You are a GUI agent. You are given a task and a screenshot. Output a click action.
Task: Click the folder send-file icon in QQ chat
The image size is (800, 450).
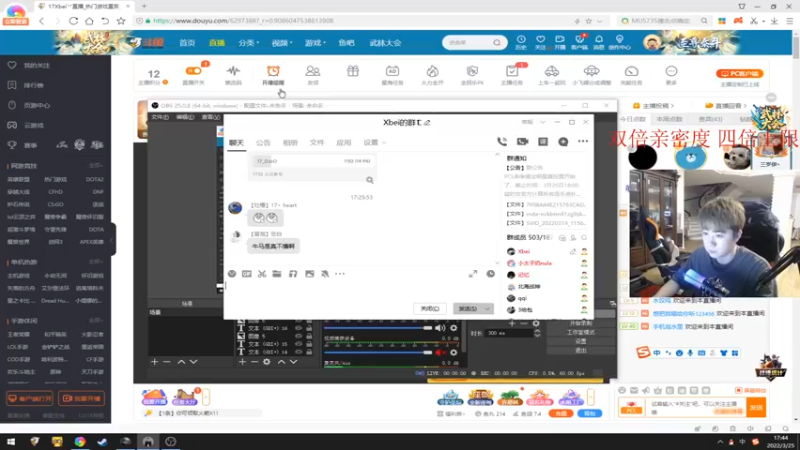pyautogui.click(x=277, y=274)
